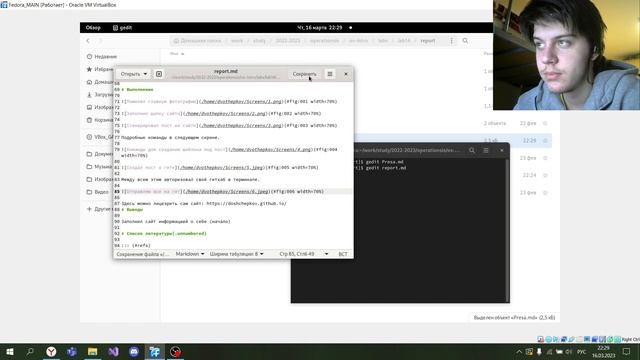Close the gedit report.md window
The width and height of the screenshot is (640, 360).
point(346,74)
